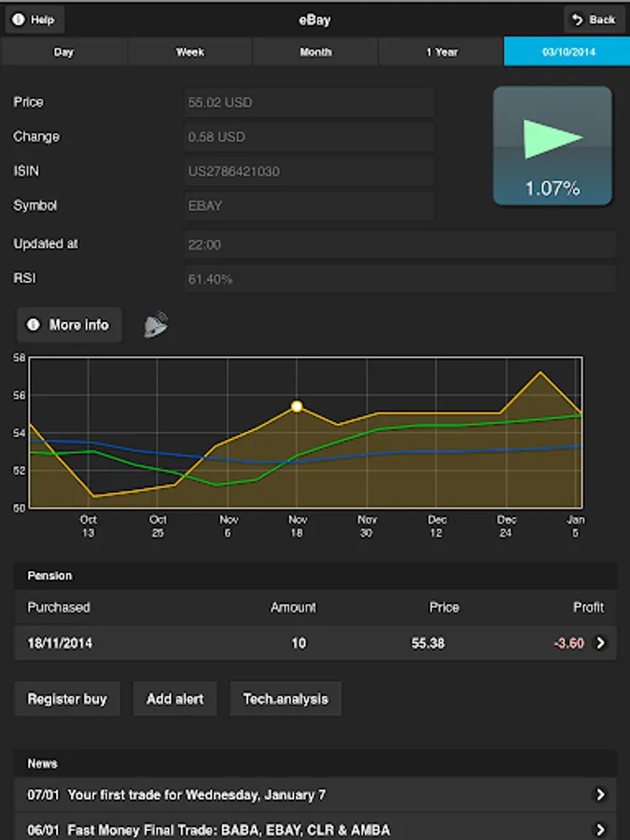Viewport: 630px width, 840px height.
Task: Select the 03/10/2014 date tab
Action: [x=567, y=52]
